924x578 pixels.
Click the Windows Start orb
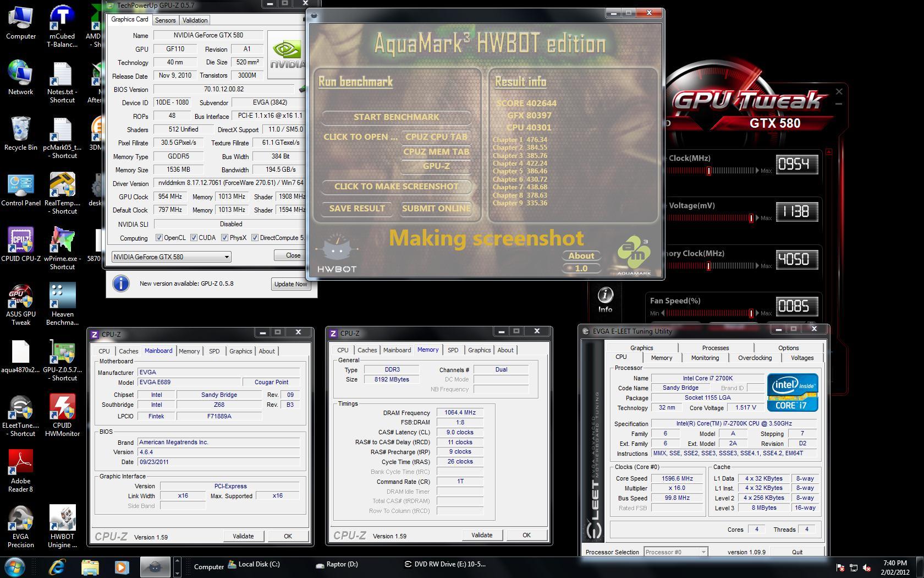coord(14,566)
